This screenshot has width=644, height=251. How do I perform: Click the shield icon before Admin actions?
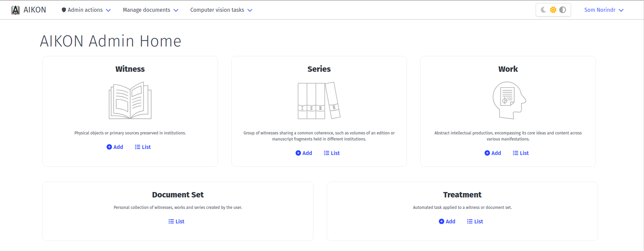pos(64,9)
